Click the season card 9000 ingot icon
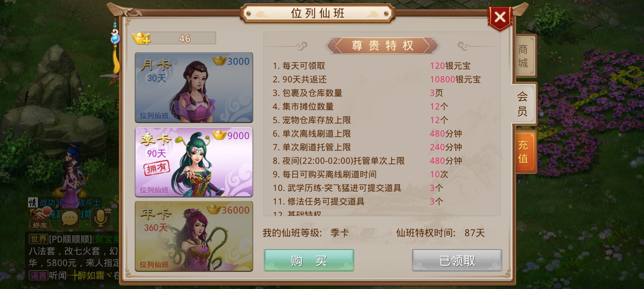The height and width of the screenshot is (289, 644). pos(219,135)
